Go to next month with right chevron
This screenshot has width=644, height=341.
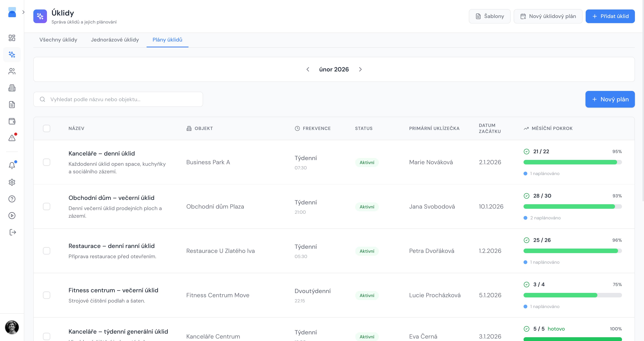(360, 70)
